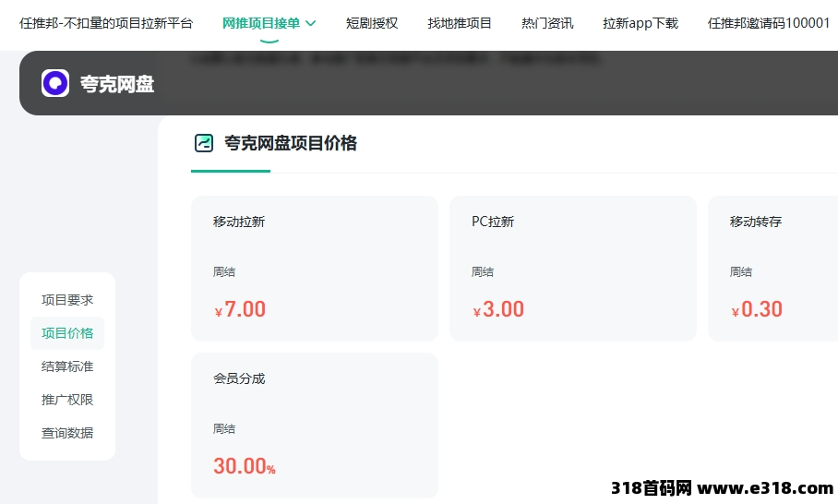Click 周结 in the 移动转存 card

coord(741,271)
